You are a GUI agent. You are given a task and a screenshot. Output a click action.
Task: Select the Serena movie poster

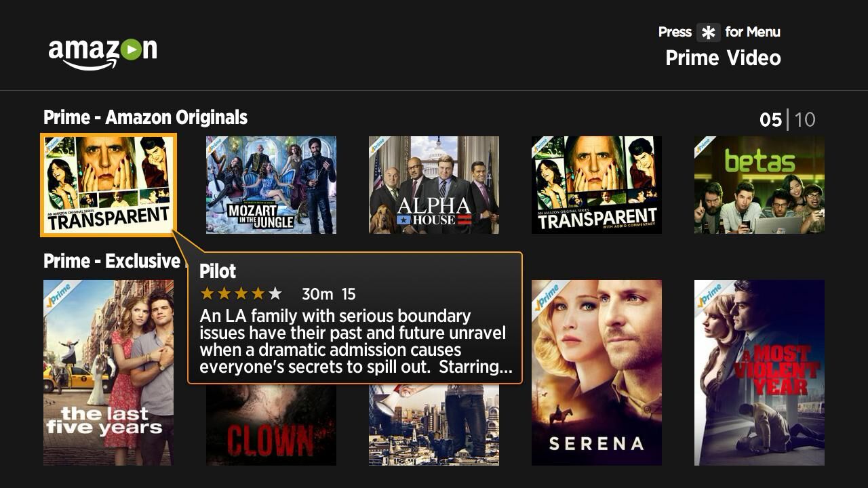[x=597, y=373]
